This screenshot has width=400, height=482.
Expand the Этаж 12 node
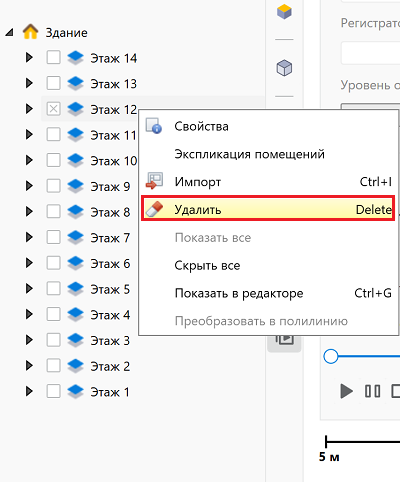[29, 109]
